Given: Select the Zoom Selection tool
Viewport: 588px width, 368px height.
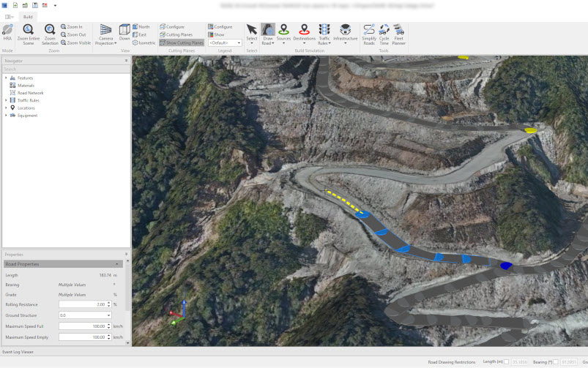Looking at the screenshot, I should coord(50,34).
